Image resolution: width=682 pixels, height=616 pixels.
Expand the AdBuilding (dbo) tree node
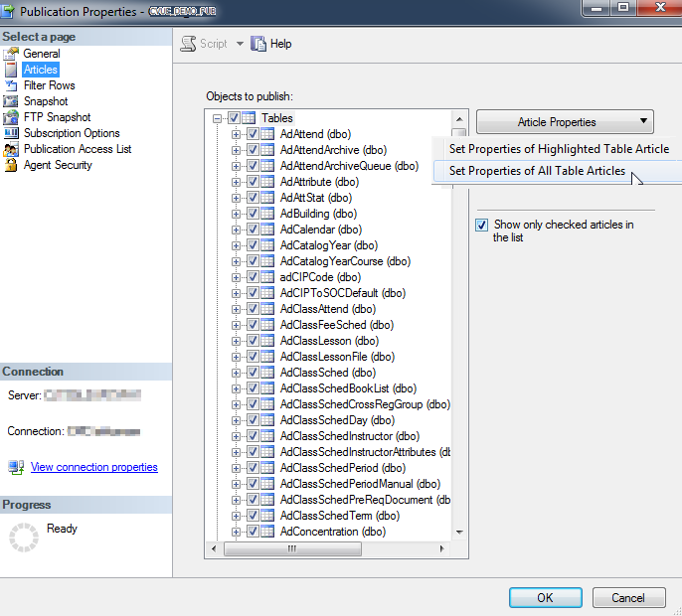click(237, 214)
